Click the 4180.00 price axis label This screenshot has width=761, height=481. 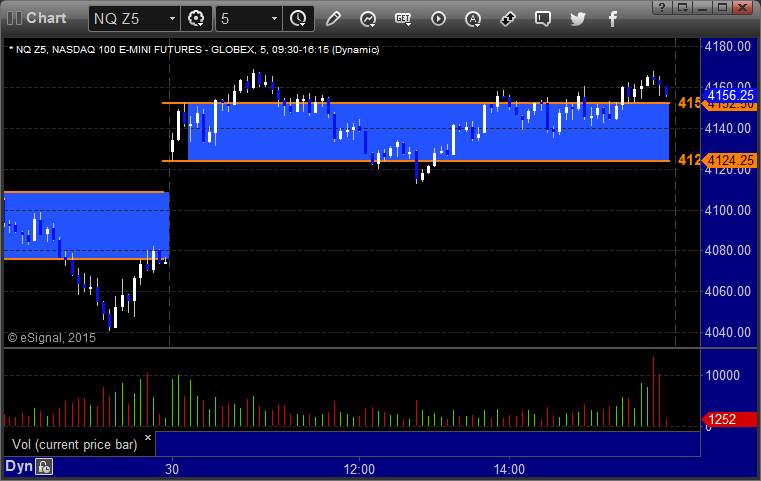tap(728, 47)
